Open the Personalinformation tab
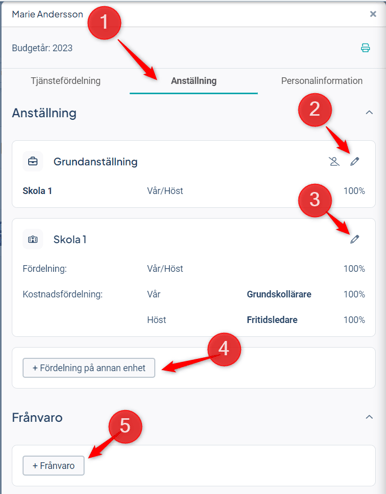 pyautogui.click(x=322, y=81)
